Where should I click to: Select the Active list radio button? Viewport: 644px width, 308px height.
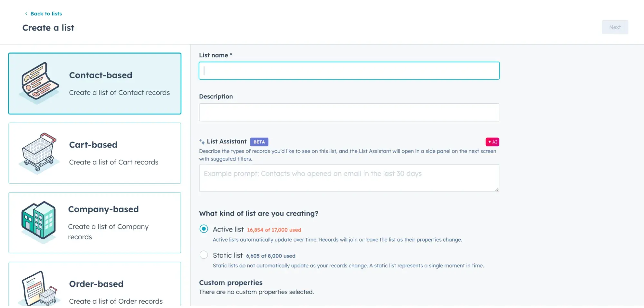tap(204, 229)
